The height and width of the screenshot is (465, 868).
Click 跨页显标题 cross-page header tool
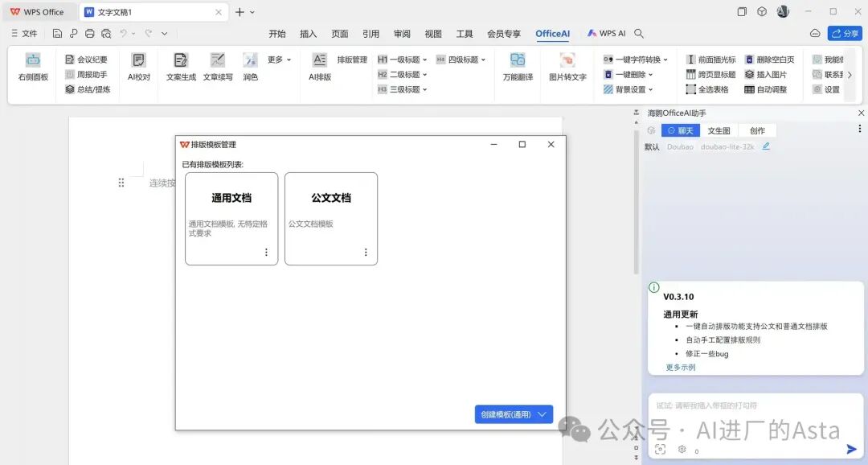[710, 74]
